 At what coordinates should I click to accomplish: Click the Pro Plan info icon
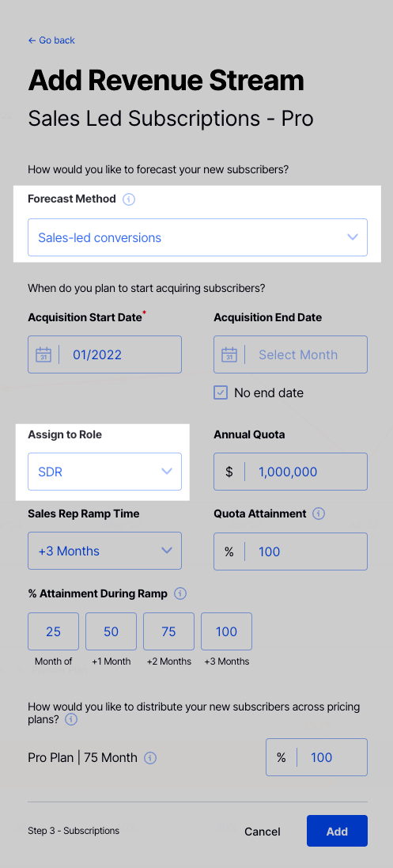(x=150, y=758)
